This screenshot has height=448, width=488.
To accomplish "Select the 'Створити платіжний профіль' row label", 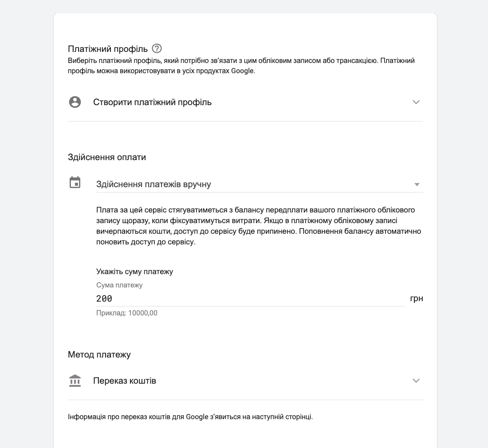I will pyautogui.click(x=152, y=102).
